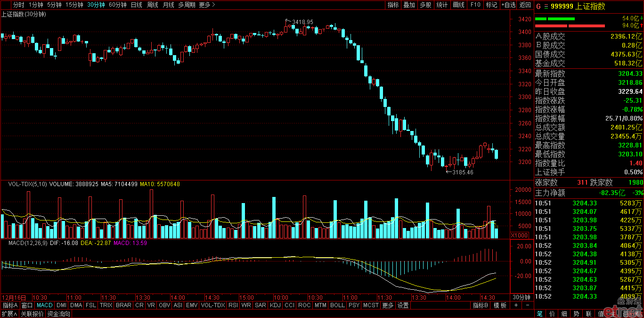Click the 指标 toolbar button at top
644x318 pixels.
393,5
